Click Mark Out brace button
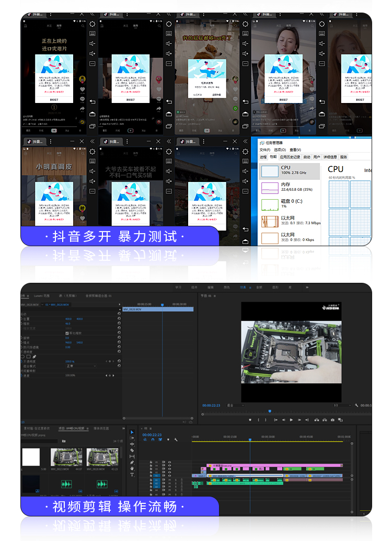 coord(266,420)
